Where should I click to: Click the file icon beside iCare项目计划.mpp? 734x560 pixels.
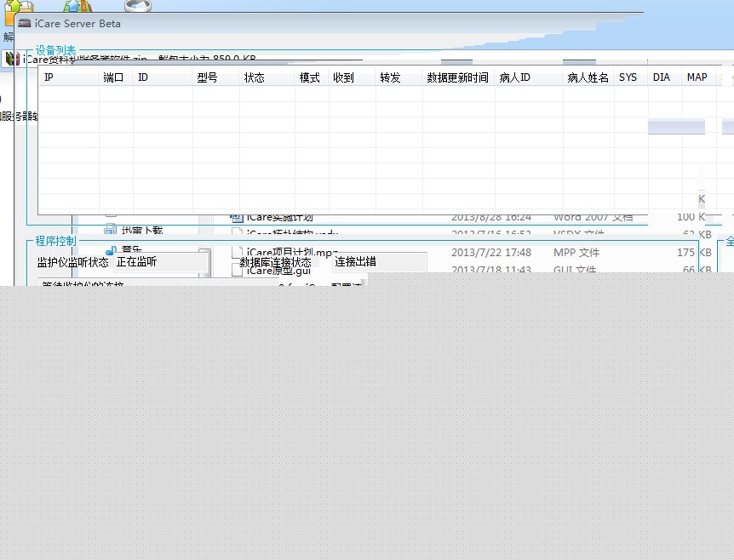pos(238,253)
